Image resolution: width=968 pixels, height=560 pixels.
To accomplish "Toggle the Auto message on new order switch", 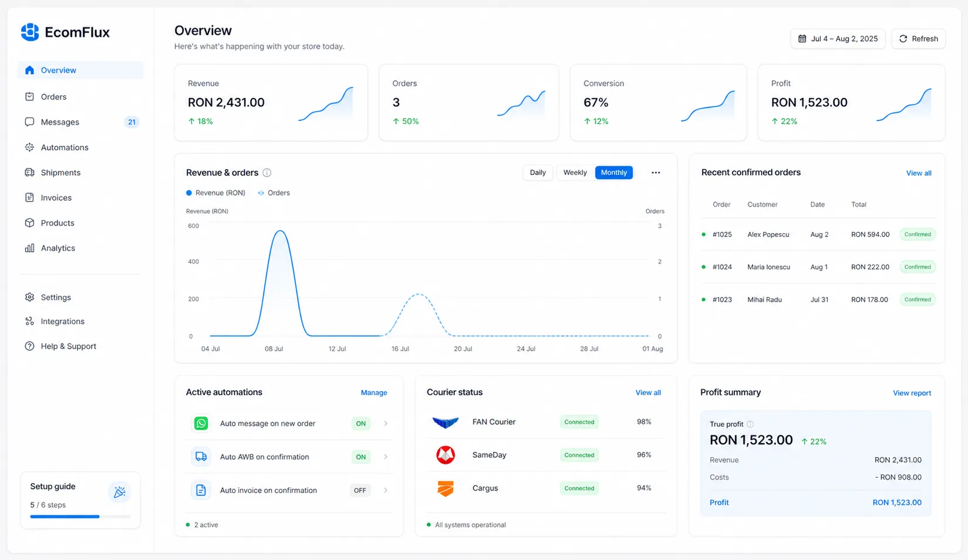I will 361,423.
